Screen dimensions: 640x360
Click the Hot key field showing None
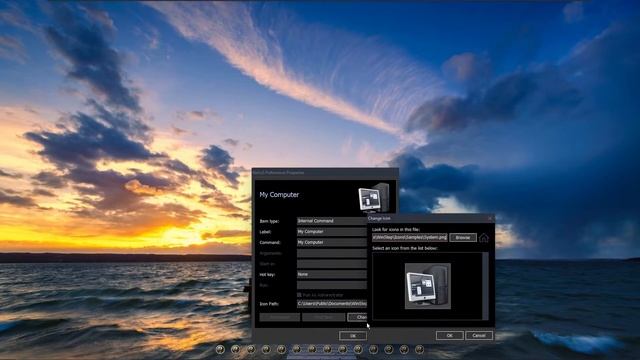[x=332, y=274]
